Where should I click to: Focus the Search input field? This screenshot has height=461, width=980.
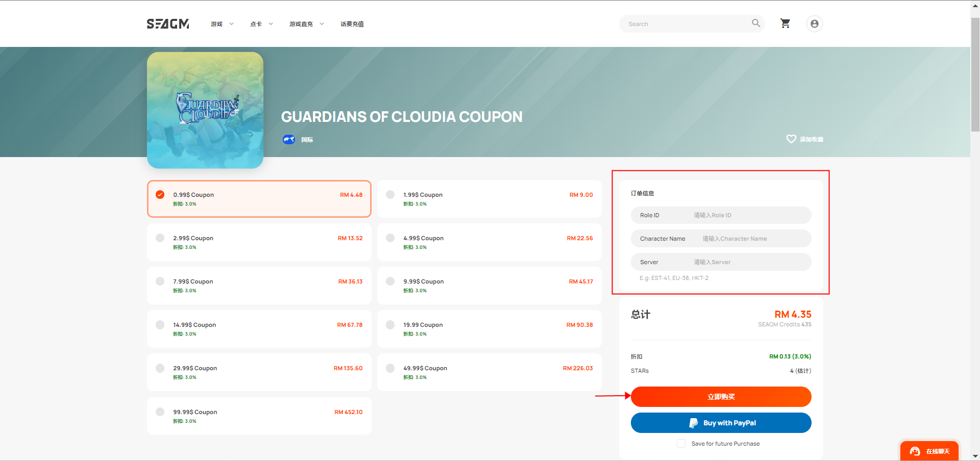pyautogui.click(x=687, y=24)
